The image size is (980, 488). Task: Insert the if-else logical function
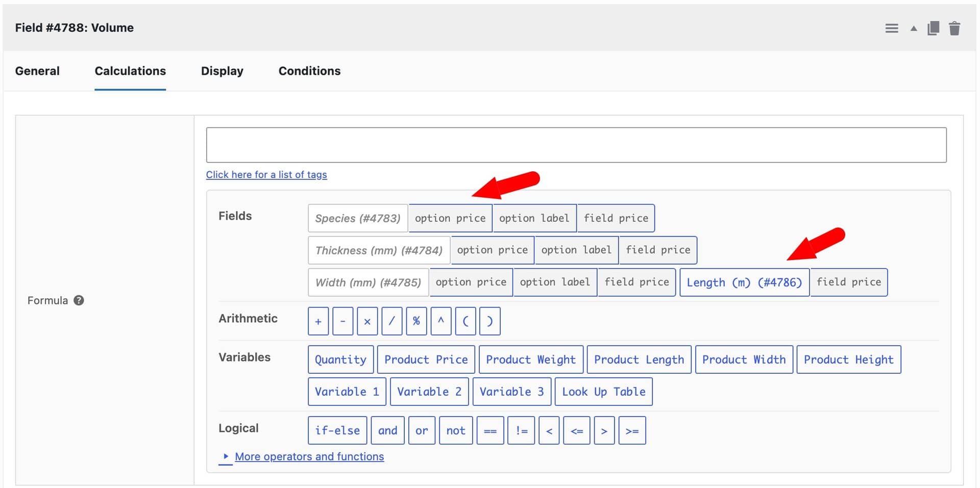[337, 430]
